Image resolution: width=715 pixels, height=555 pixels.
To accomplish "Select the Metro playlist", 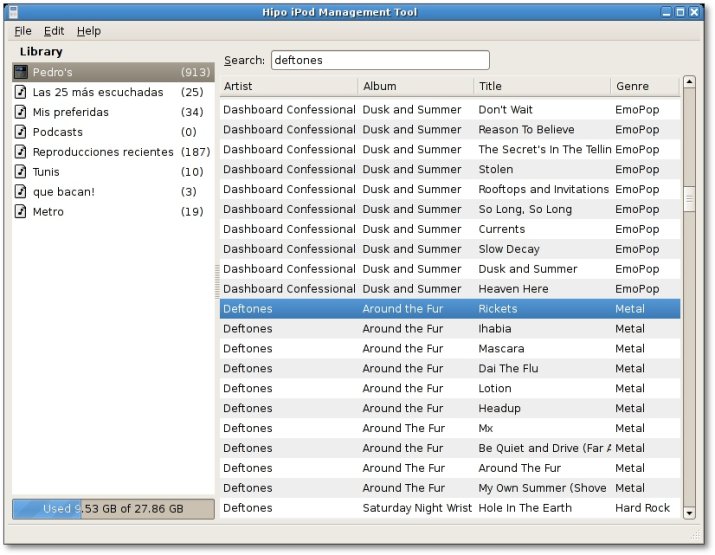I will point(113,212).
